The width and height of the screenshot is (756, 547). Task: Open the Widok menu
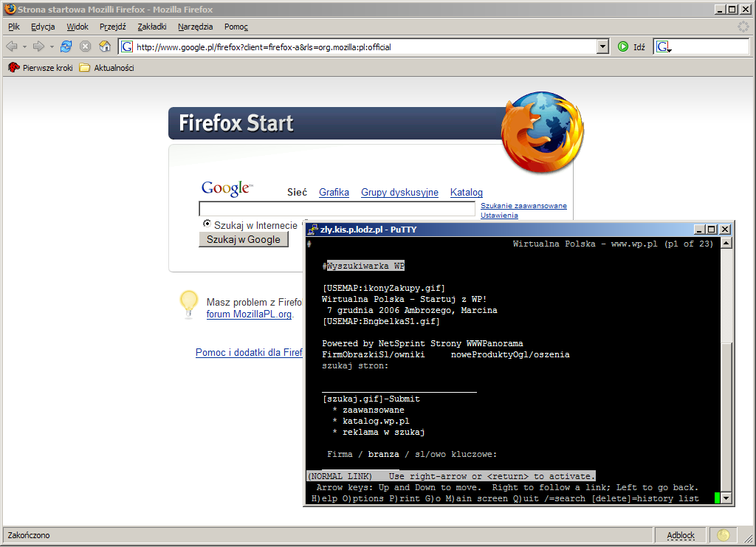coord(78,27)
